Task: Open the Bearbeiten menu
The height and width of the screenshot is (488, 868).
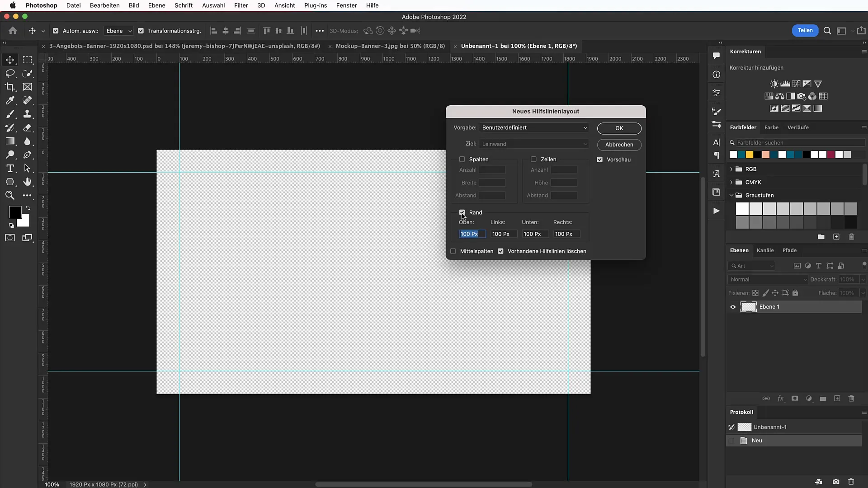Action: click(x=104, y=5)
